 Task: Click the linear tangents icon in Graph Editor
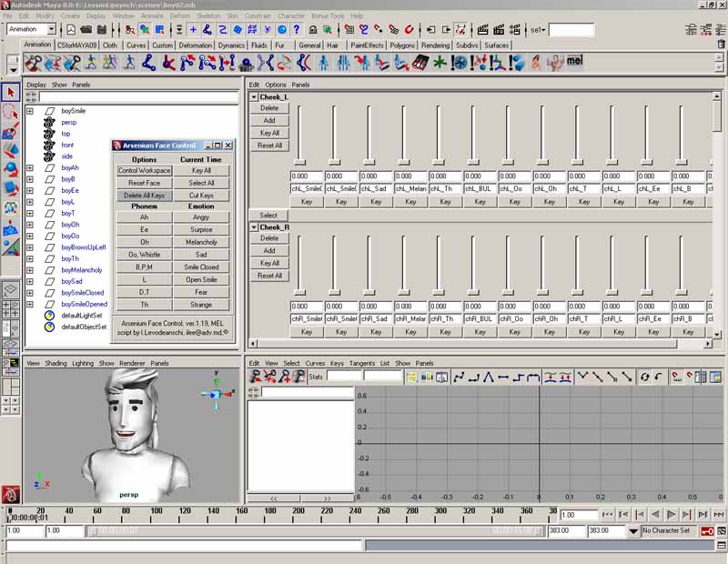pyautogui.click(x=489, y=376)
